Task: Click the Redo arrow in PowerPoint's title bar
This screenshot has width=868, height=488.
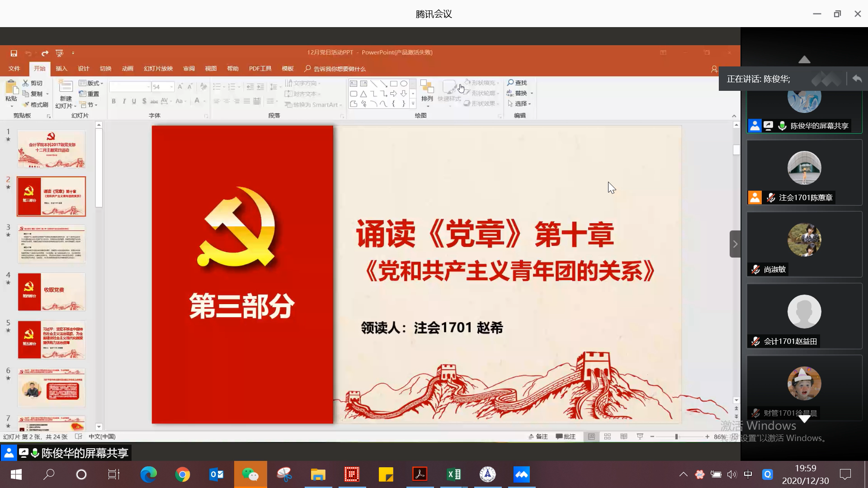Action: 45,53
